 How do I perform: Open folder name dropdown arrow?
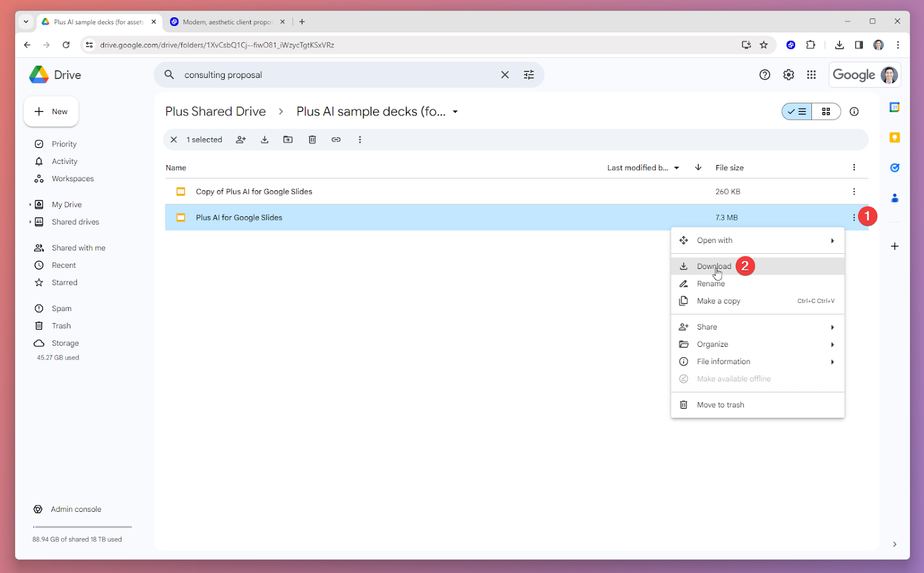pos(455,112)
